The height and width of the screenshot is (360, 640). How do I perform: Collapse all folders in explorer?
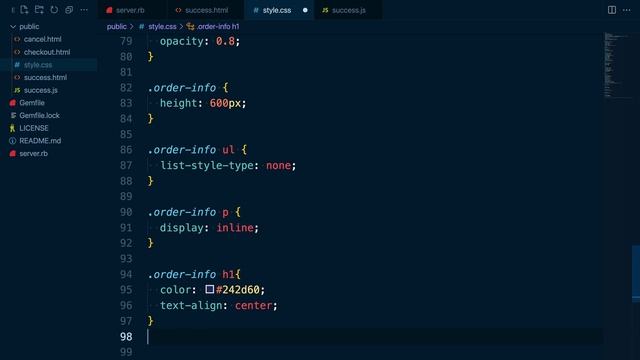pos(69,10)
